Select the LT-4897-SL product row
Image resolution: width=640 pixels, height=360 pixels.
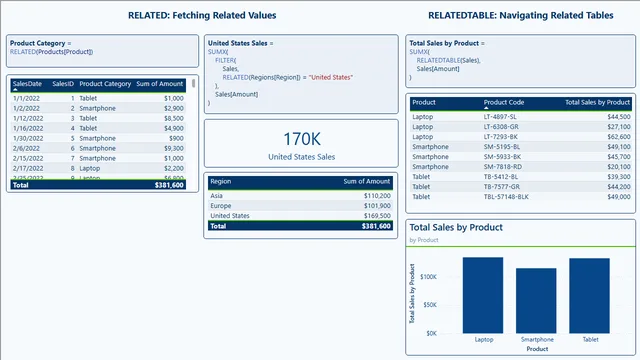pos(521,117)
